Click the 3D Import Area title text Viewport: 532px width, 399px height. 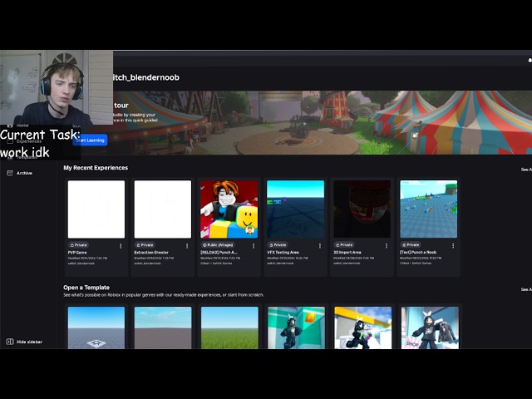tap(347, 253)
